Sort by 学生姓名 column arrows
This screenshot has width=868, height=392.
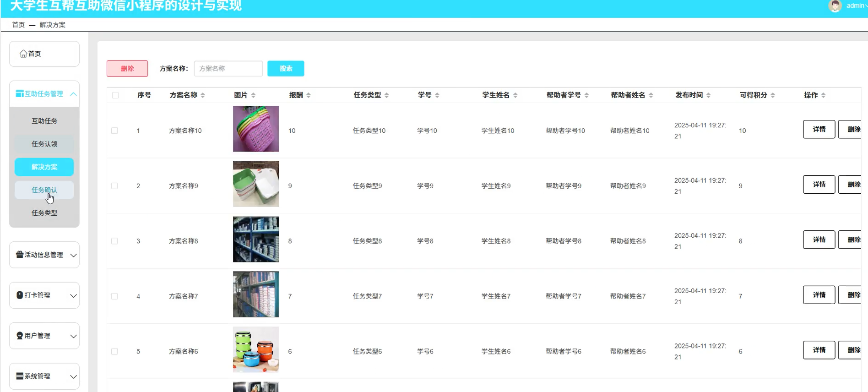(x=515, y=95)
